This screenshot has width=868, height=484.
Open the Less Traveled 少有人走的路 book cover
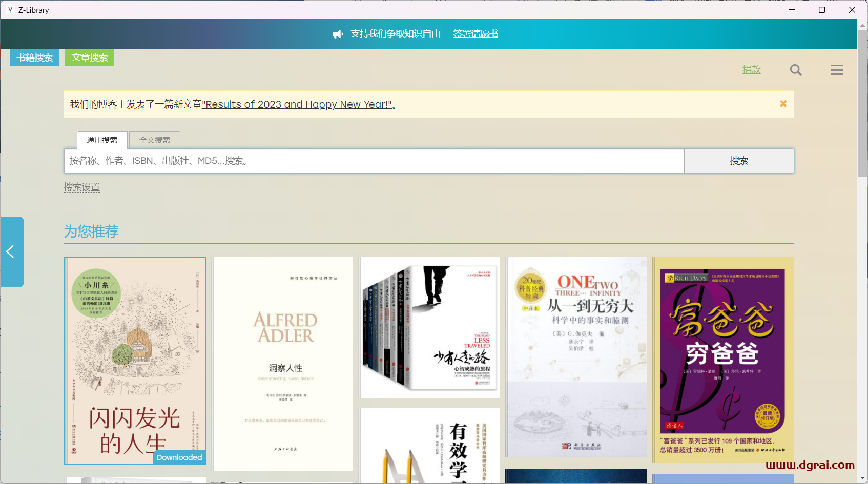point(430,327)
